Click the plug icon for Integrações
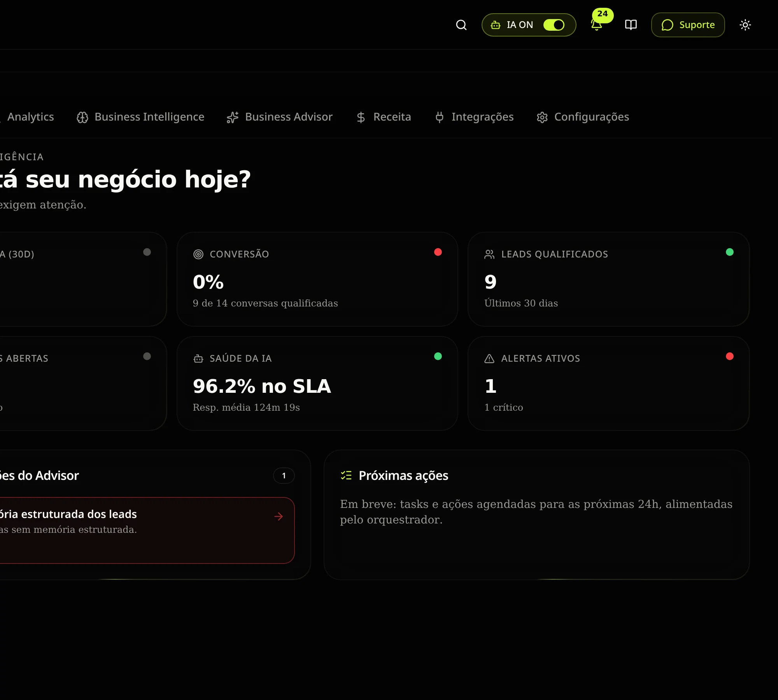This screenshot has height=700, width=778. point(440,117)
